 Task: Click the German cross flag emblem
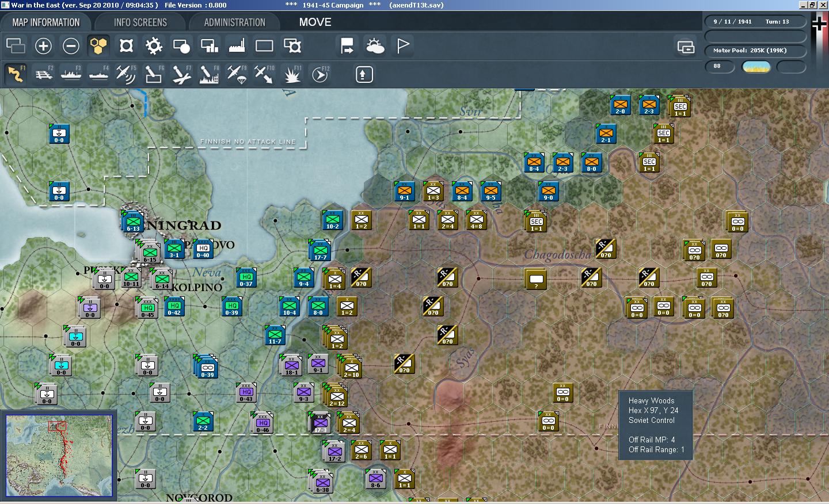click(x=819, y=23)
